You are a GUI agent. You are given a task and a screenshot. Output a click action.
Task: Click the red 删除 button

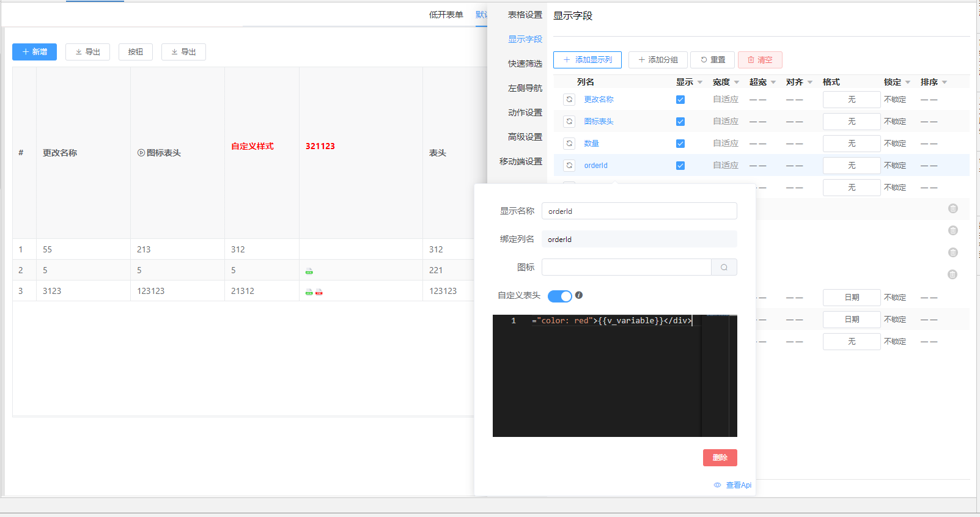coord(720,458)
